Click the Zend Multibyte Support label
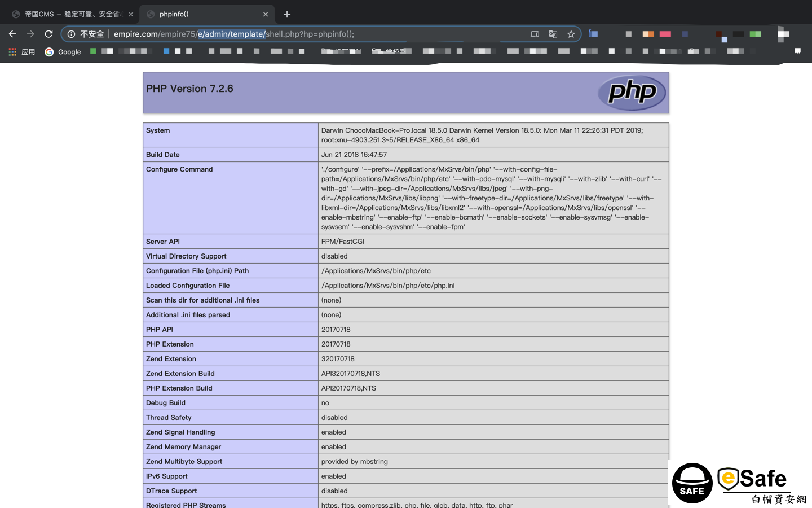Screen dimensions: 812x508 click(184, 462)
